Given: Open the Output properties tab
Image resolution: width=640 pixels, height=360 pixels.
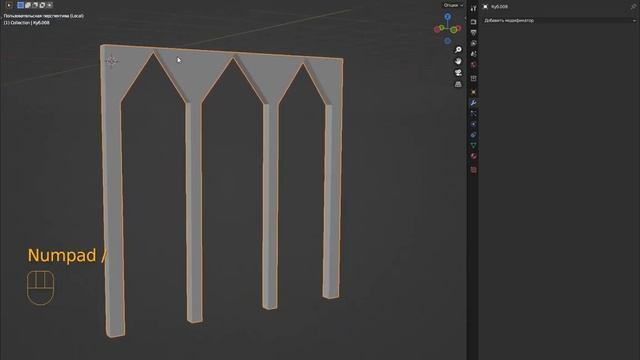Looking at the screenshot, I should coord(473,32).
